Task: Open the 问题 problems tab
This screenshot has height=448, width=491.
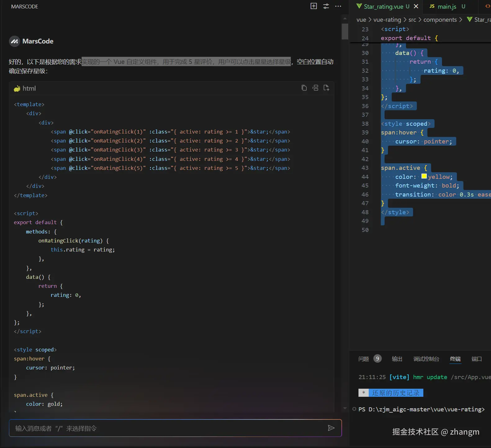Action: [x=363, y=359]
